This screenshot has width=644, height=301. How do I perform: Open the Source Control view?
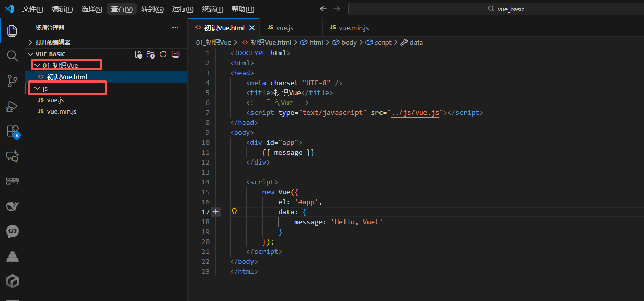12,81
